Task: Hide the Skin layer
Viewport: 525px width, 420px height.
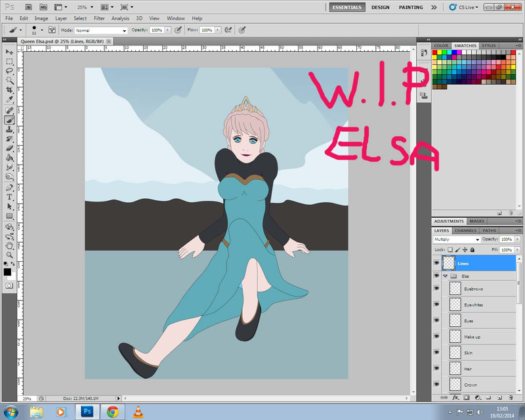Action: click(436, 352)
